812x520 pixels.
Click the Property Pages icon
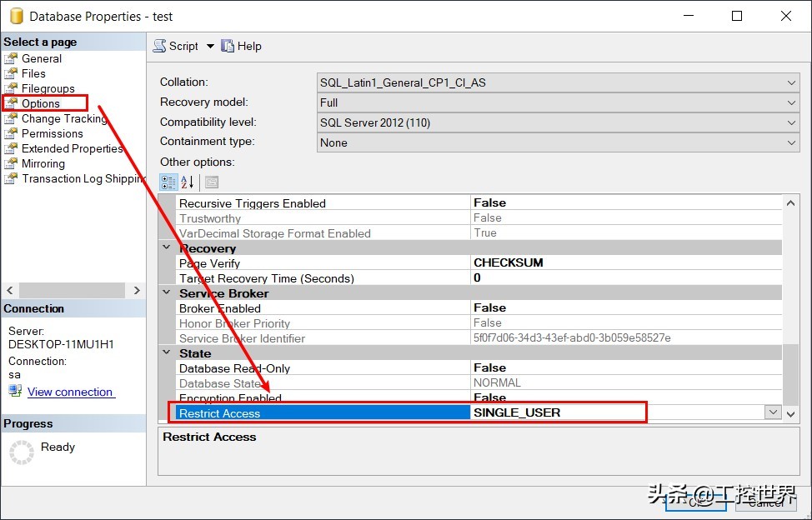(x=212, y=182)
